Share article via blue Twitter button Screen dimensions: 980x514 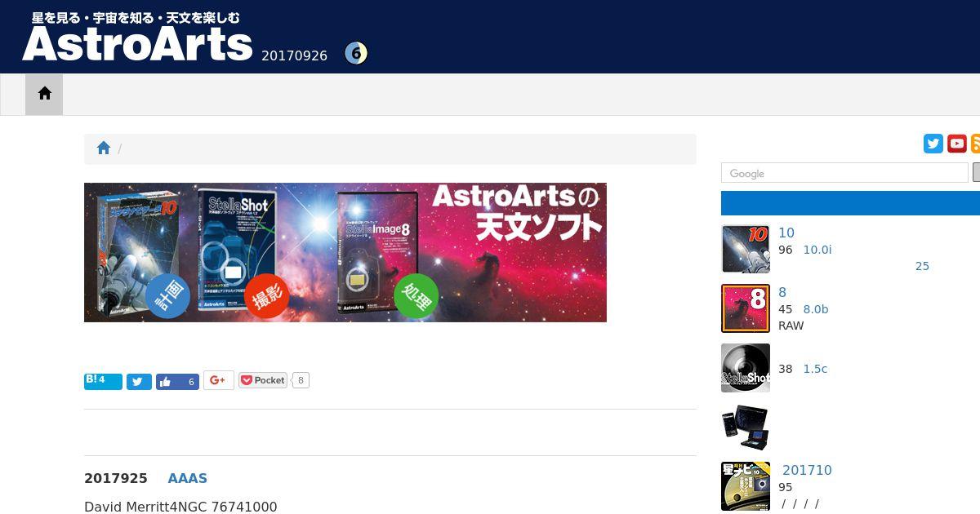click(x=139, y=381)
